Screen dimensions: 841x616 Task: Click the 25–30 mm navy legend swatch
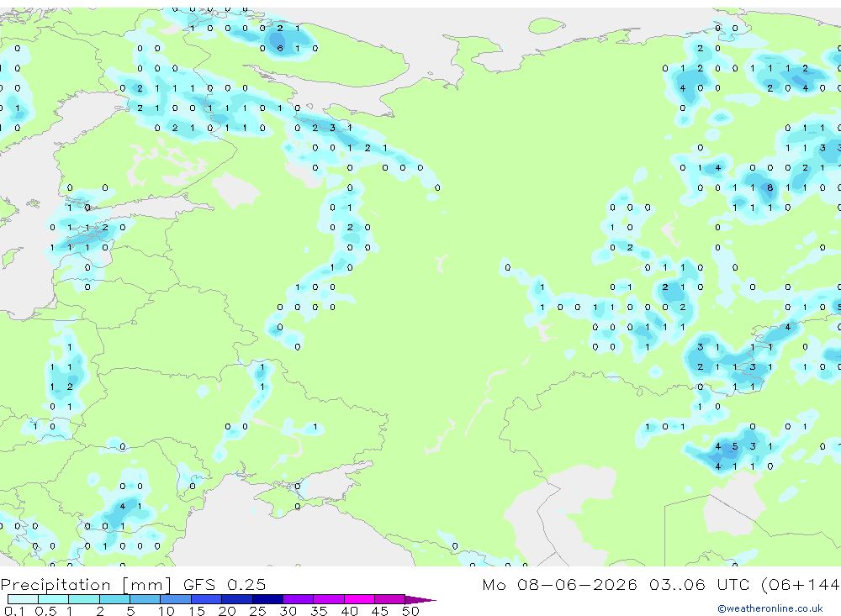point(267,599)
